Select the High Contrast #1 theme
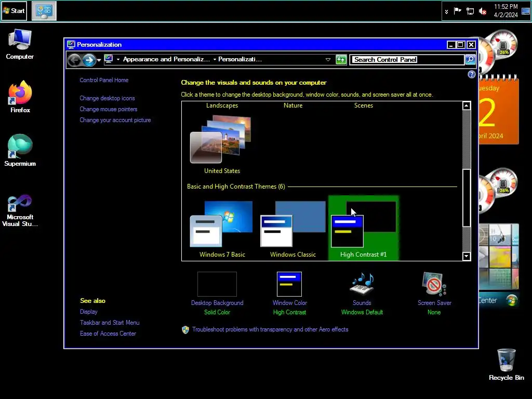The height and width of the screenshot is (399, 532). 363,228
